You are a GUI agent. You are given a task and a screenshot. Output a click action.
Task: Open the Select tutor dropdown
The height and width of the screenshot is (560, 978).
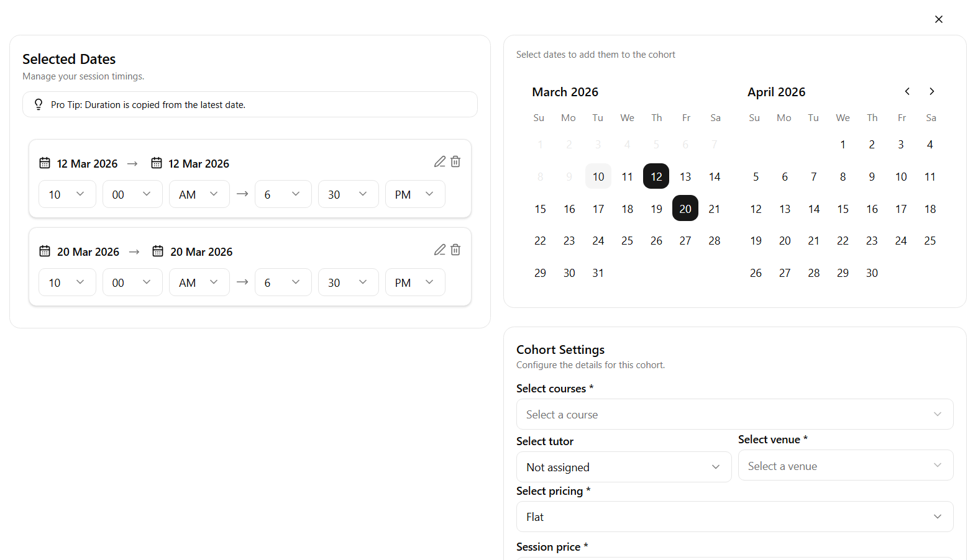[x=623, y=467]
